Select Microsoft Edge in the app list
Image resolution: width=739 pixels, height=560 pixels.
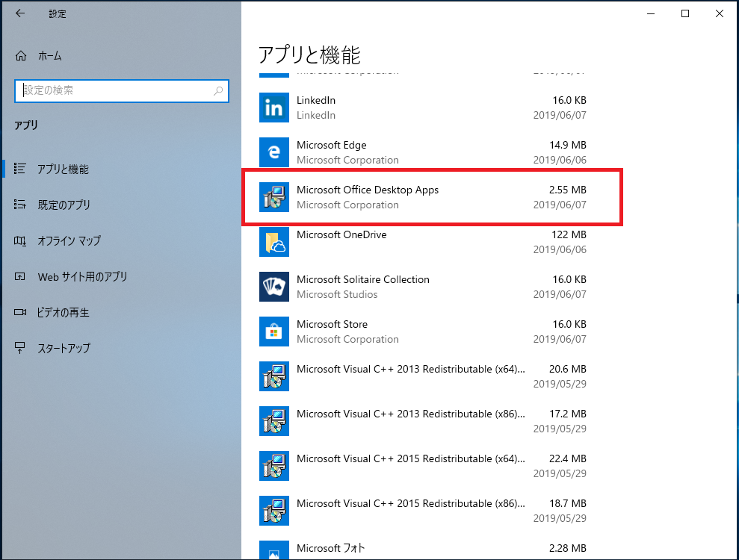[x=423, y=152]
